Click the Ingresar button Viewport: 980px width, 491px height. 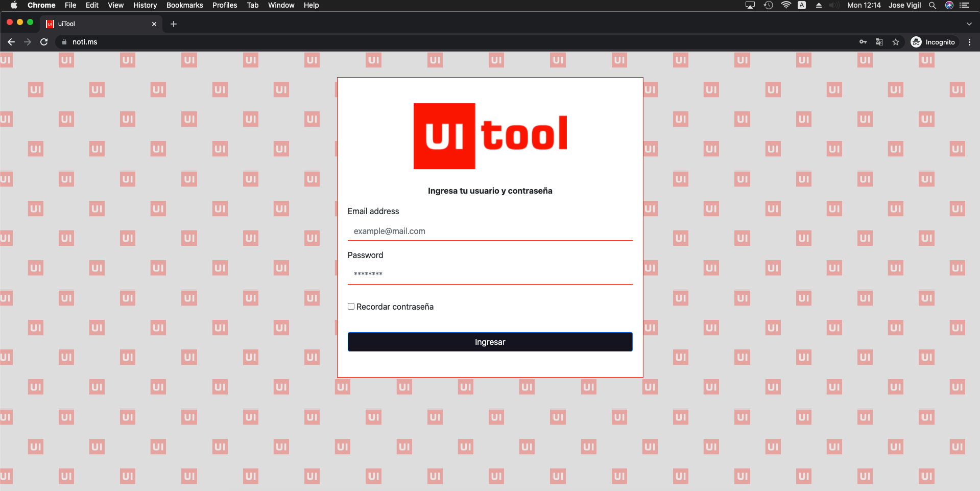click(490, 342)
